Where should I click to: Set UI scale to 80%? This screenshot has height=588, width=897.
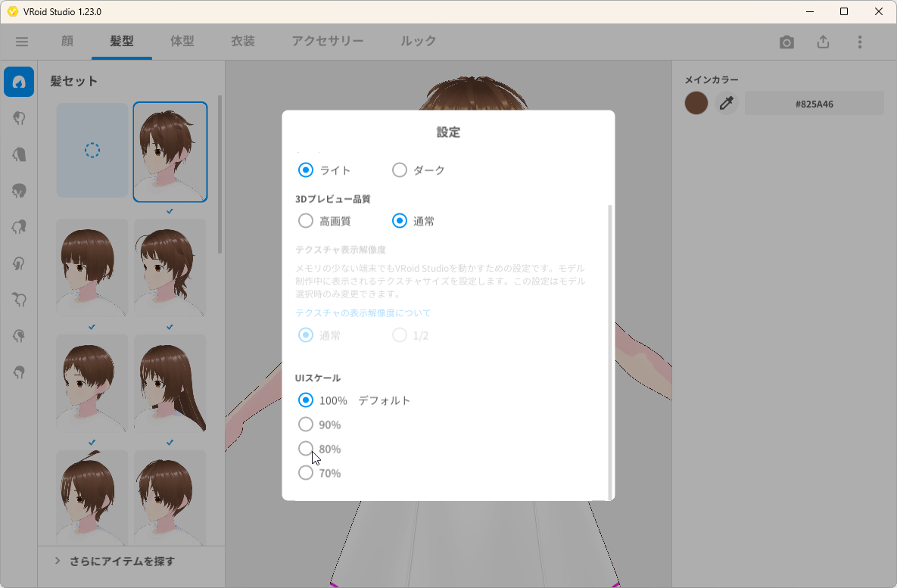(305, 449)
